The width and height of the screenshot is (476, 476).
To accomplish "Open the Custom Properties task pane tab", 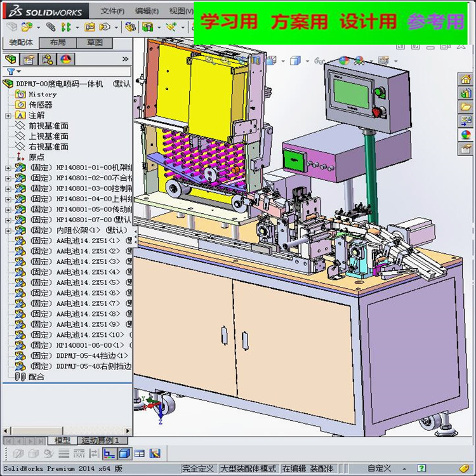I will 465,149.
